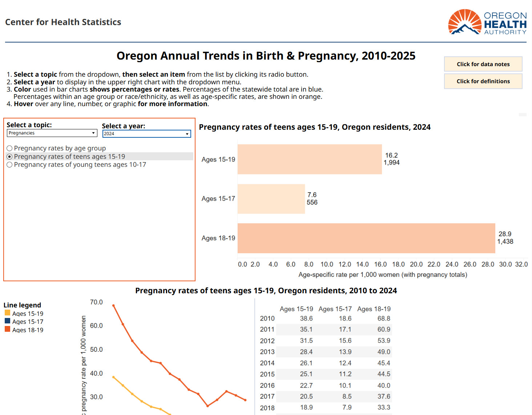
Task: Click the yellow Ages 15-19 legend swatch
Action: coord(8,313)
